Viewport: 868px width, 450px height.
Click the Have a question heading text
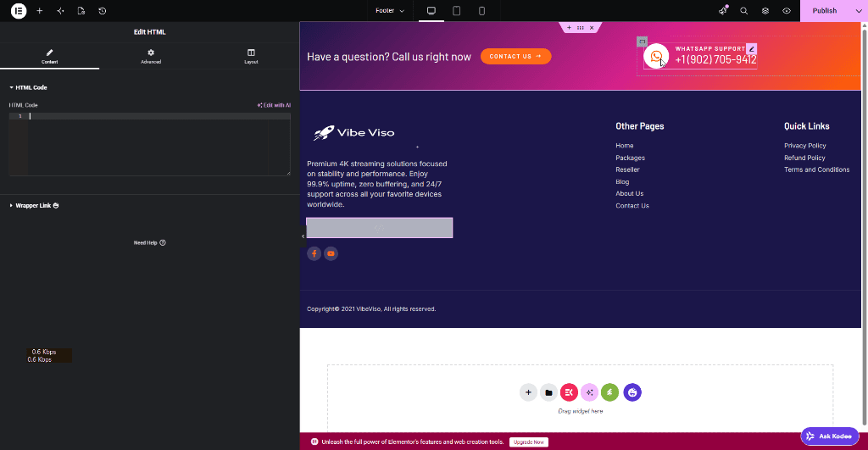click(x=388, y=57)
